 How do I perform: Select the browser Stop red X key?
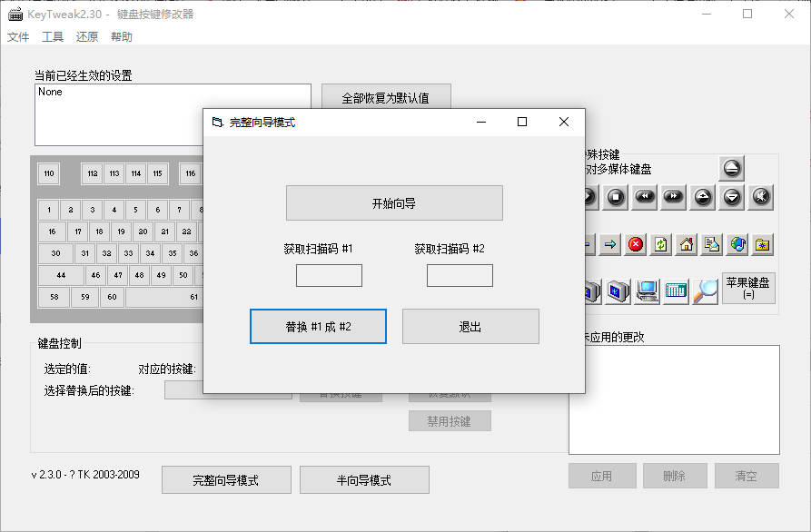point(636,244)
